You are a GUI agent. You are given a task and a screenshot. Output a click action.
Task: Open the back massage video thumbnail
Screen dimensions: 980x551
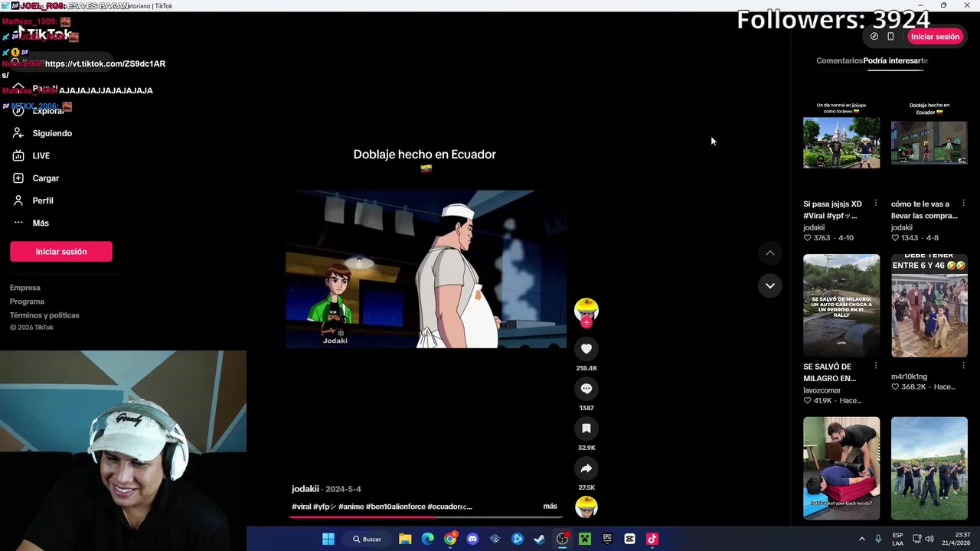click(x=841, y=468)
